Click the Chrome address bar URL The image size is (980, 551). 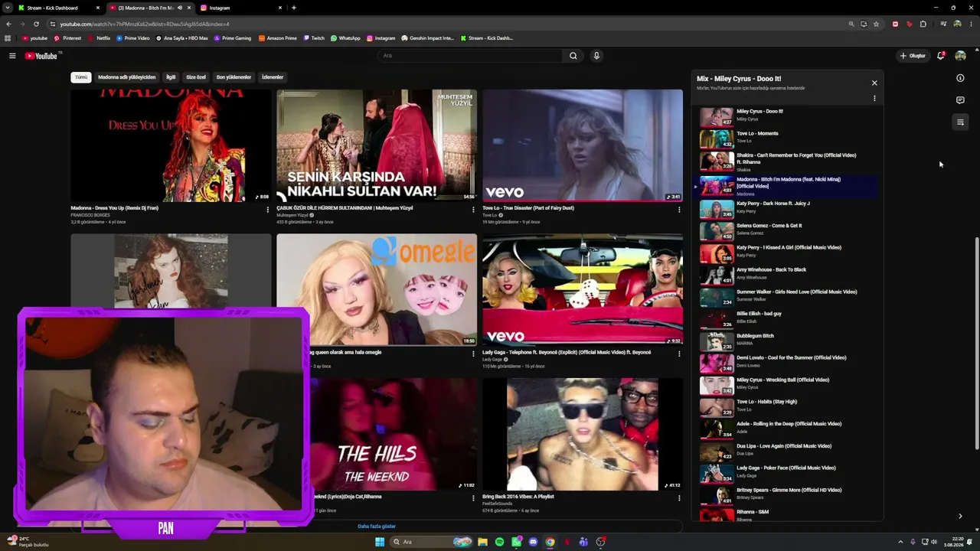click(x=145, y=24)
